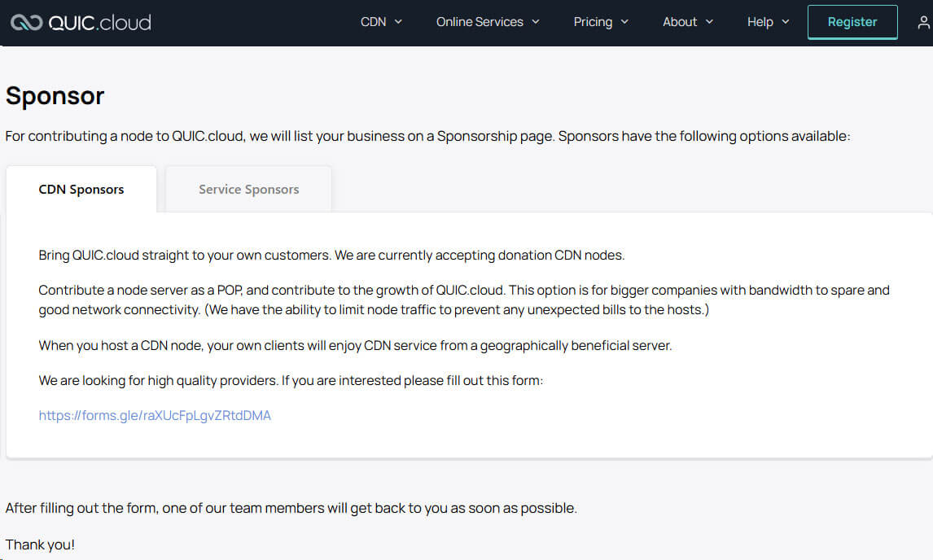Click the 'When you host a CDN node' sentence
933x560 pixels.
coord(355,346)
